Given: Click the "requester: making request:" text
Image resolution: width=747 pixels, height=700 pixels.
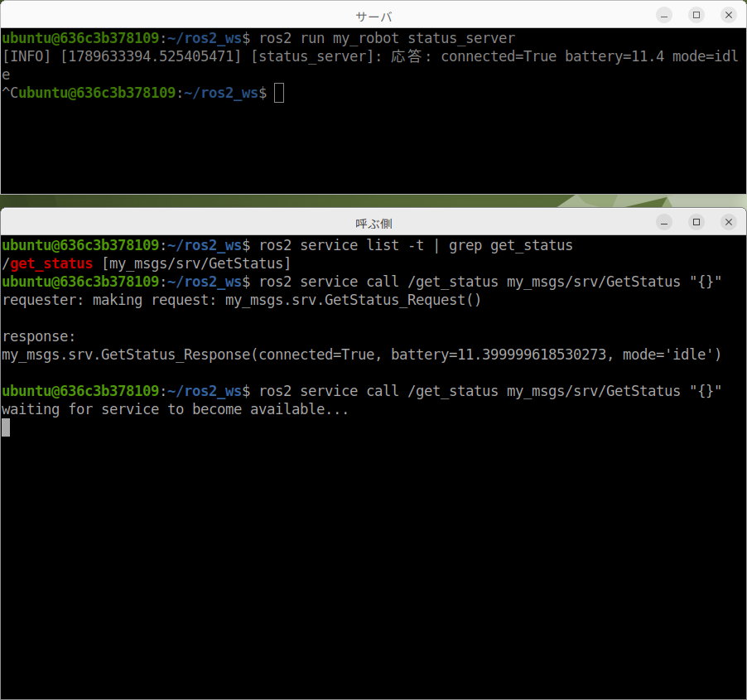Looking at the screenshot, I should (x=109, y=300).
